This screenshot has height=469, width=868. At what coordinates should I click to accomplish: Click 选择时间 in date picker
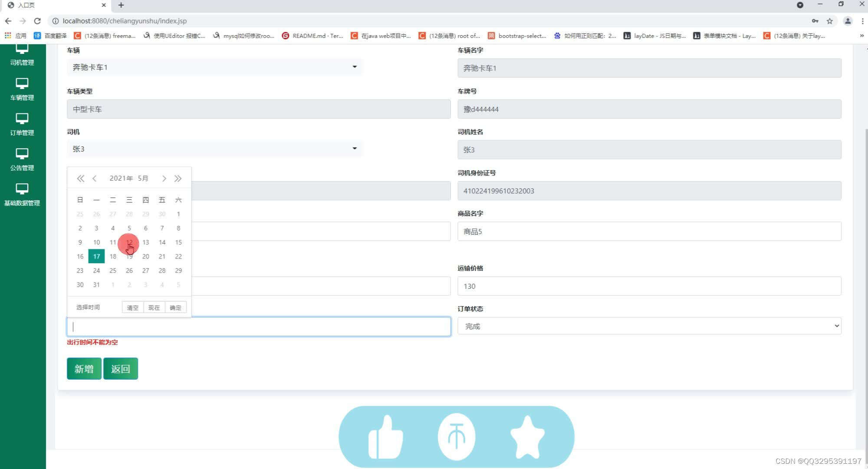tap(88, 307)
